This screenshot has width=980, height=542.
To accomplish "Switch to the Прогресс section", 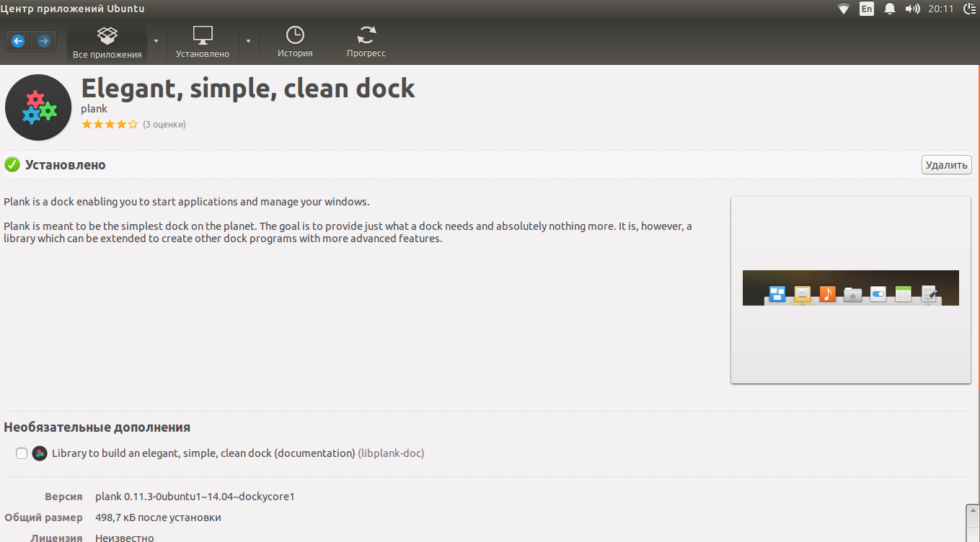I will pos(366,43).
